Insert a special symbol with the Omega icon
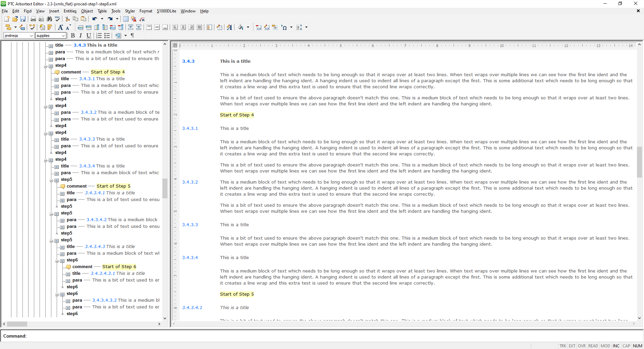 coord(284,28)
